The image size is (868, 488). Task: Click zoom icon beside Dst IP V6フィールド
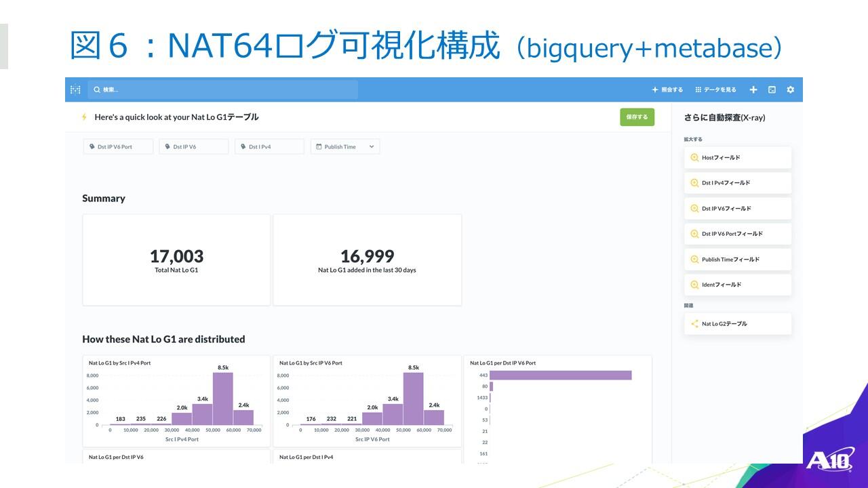point(694,208)
